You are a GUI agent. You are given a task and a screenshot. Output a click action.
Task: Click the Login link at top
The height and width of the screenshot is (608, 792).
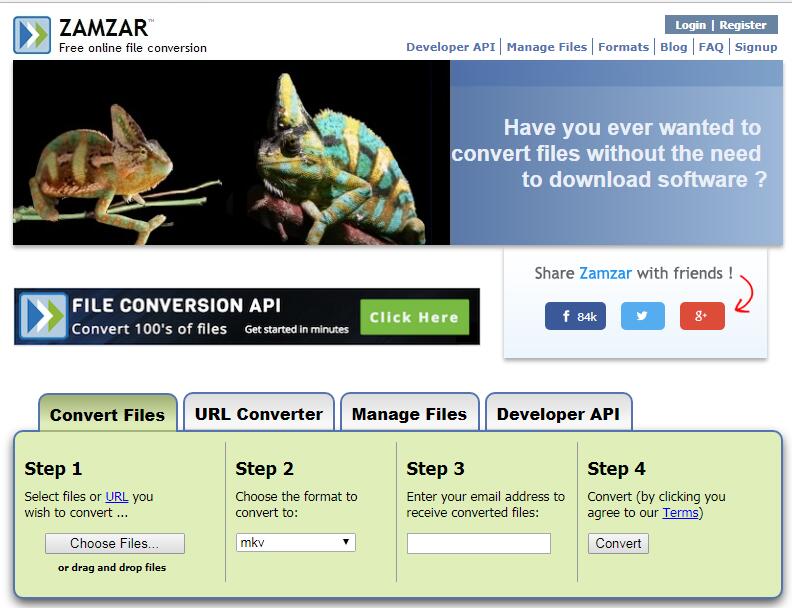(x=690, y=25)
